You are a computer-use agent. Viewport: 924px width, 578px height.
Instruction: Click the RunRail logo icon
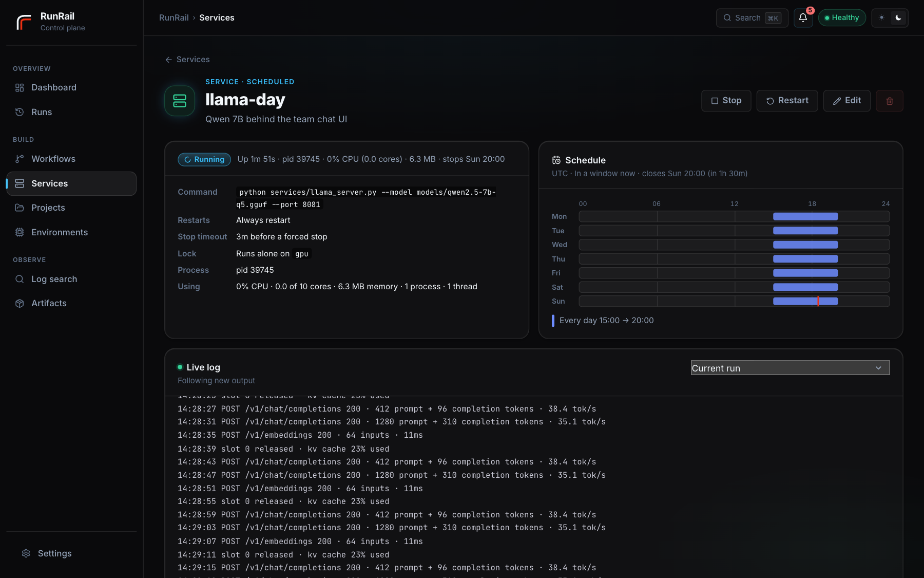[24, 22]
